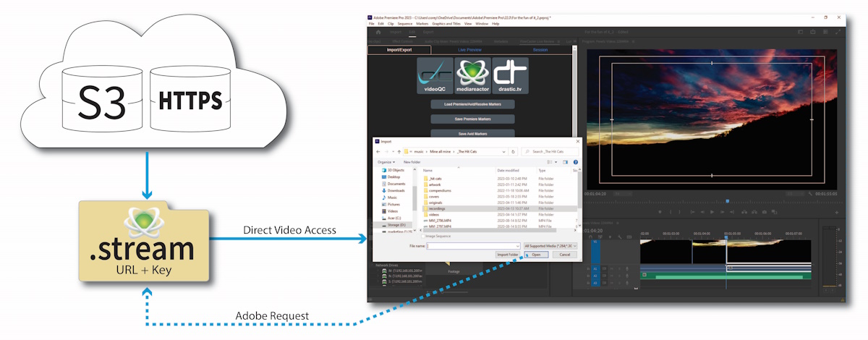Viewport: 868px width, 340px height.
Task: Open the Graphics and Titles menu
Action: 447,23
